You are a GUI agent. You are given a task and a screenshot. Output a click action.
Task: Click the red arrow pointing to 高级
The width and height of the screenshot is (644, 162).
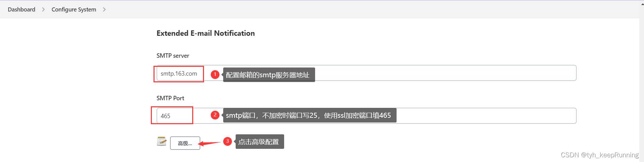[209, 143]
